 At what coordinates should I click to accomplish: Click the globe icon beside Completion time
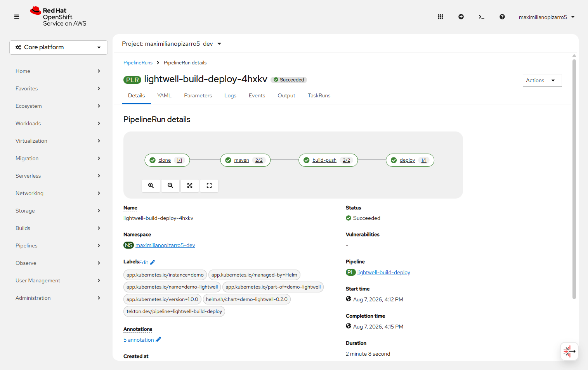point(349,326)
